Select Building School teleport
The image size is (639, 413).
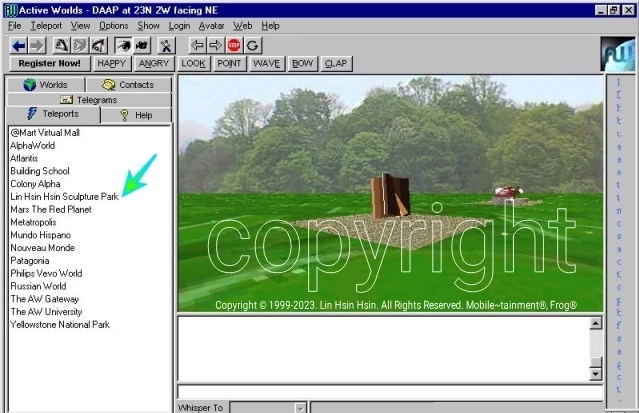tap(40, 171)
